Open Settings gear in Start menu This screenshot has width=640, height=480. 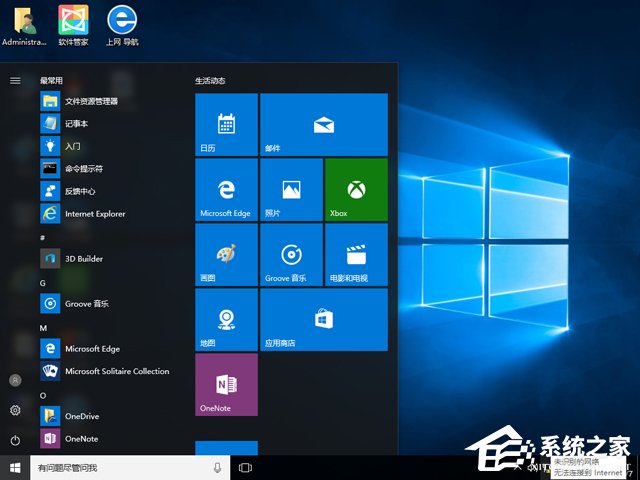coord(15,410)
